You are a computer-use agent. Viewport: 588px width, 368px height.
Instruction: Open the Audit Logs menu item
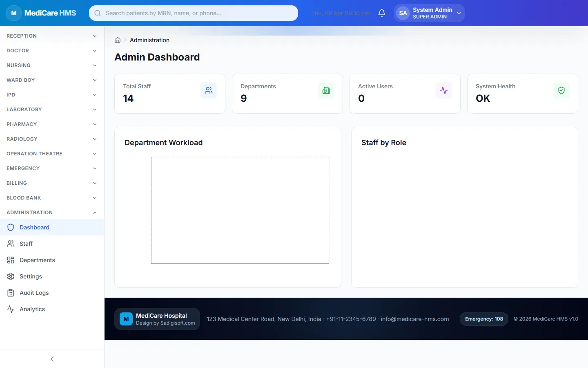coord(52,293)
